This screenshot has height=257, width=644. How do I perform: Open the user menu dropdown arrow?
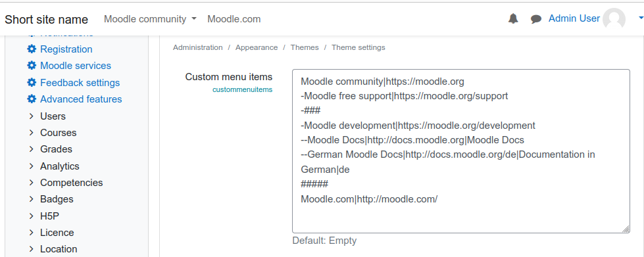[x=641, y=18]
